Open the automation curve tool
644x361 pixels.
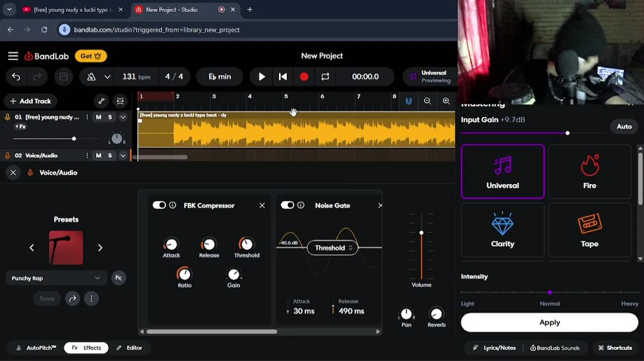[x=101, y=101]
